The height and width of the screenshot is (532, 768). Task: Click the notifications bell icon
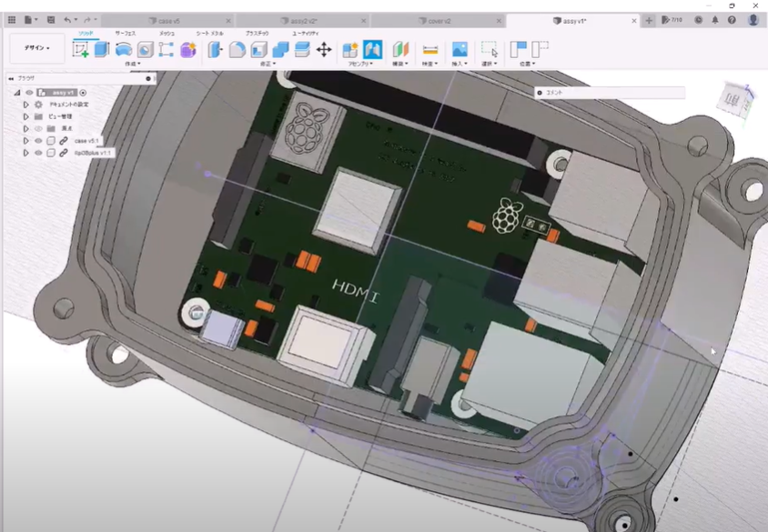[x=716, y=20]
